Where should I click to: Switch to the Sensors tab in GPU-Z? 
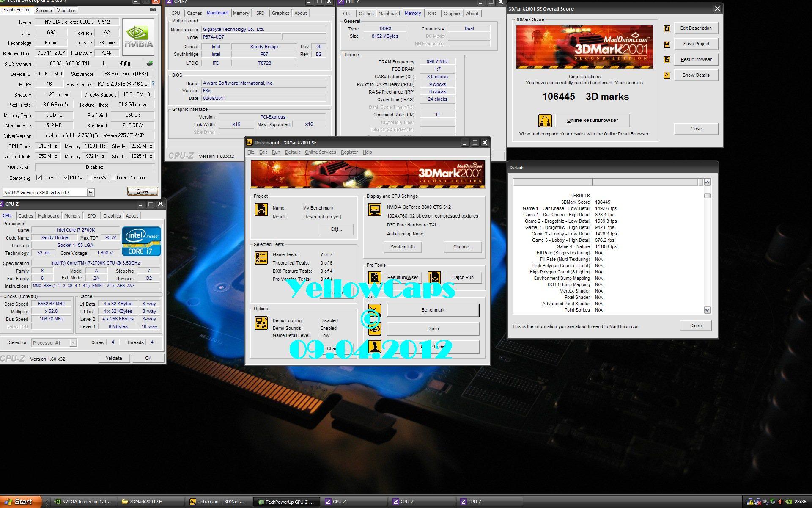click(44, 10)
